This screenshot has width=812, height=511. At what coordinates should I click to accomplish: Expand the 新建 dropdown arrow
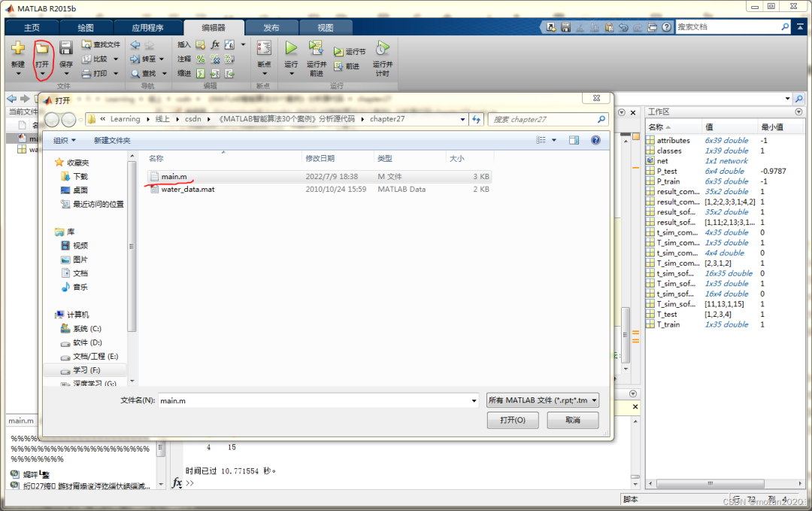[18, 74]
